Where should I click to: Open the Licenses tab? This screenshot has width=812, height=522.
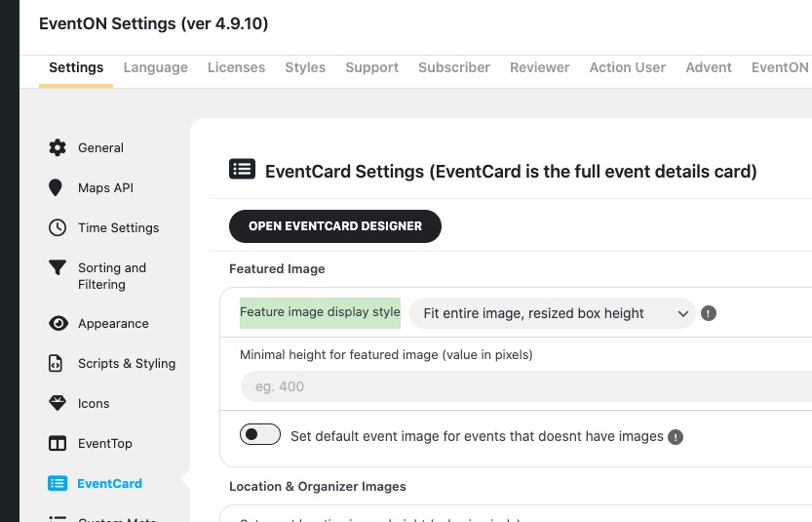[236, 67]
